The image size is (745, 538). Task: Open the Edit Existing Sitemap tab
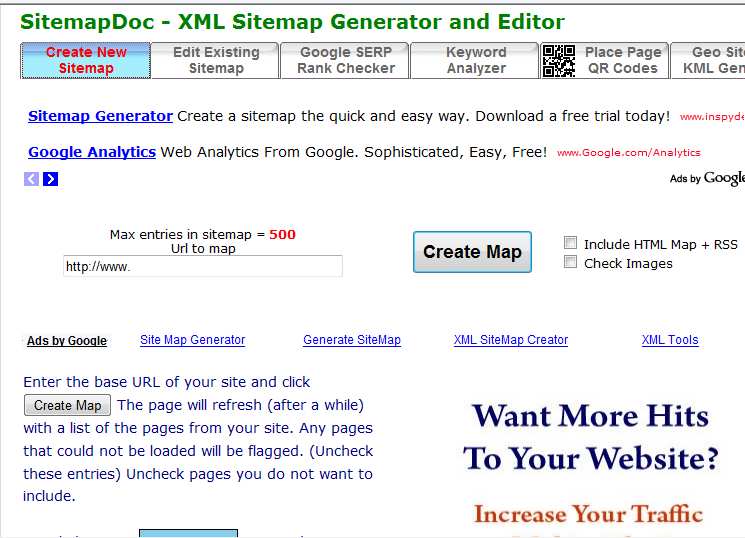coord(216,61)
